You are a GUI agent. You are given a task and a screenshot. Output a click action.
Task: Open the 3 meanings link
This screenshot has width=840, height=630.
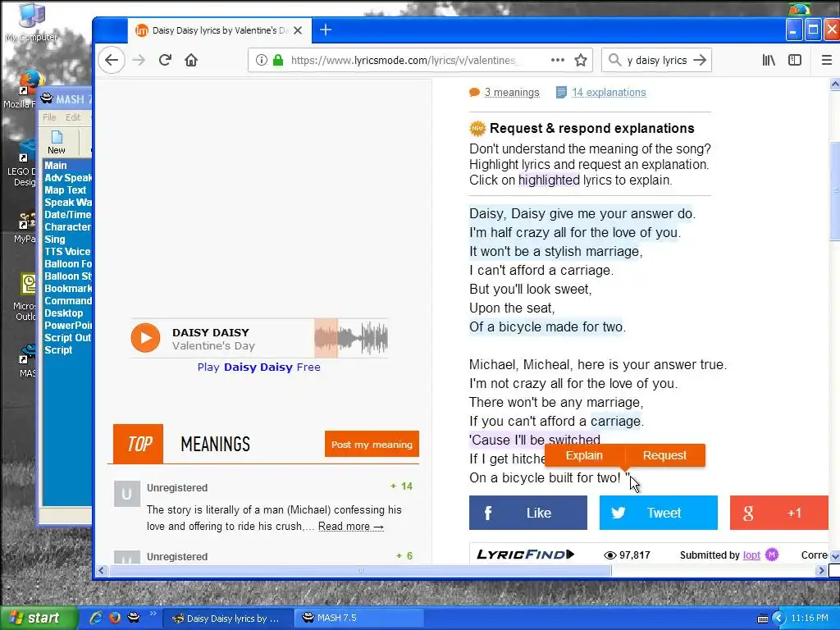(512, 92)
